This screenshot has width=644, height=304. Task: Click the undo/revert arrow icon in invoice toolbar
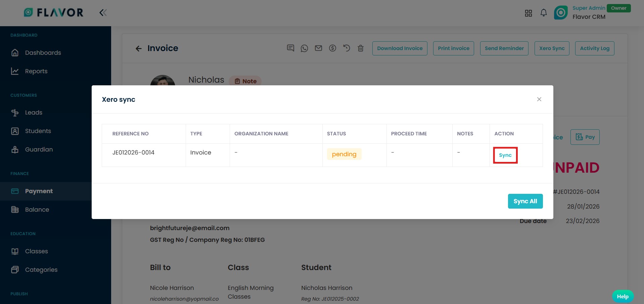[x=347, y=48]
